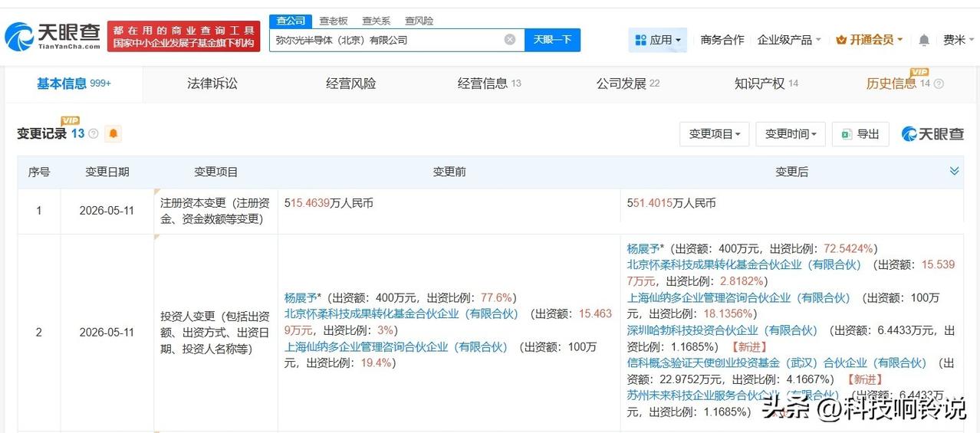Click the 序号 column header

39,172
